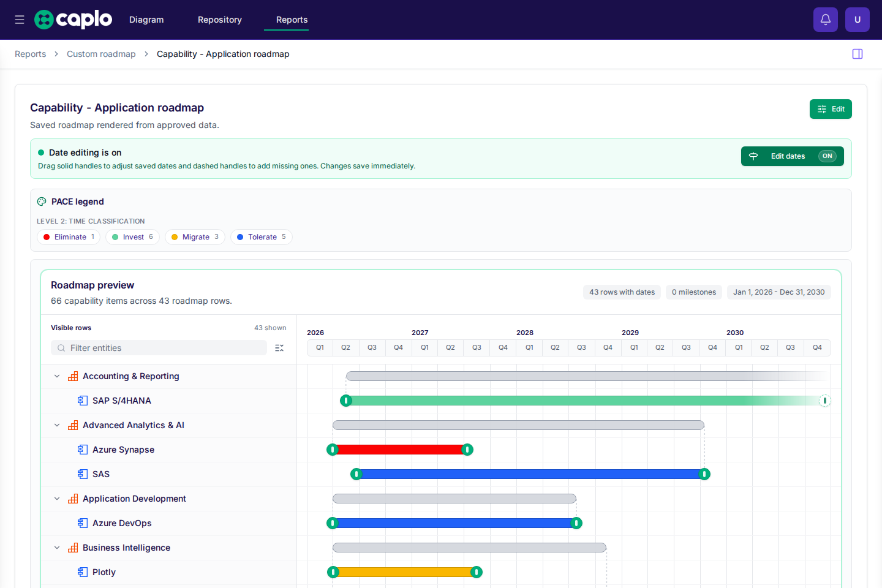Open the Diagram tab
The width and height of the screenshot is (882, 588).
tap(146, 20)
